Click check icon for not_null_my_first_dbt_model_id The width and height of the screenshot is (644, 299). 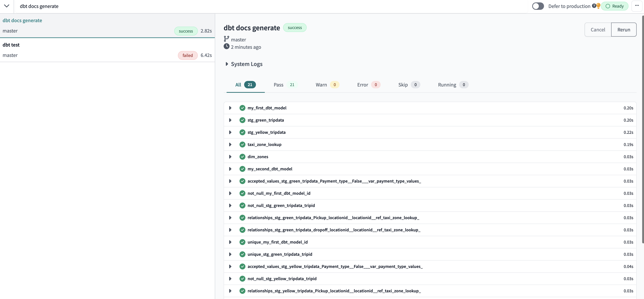tap(242, 193)
